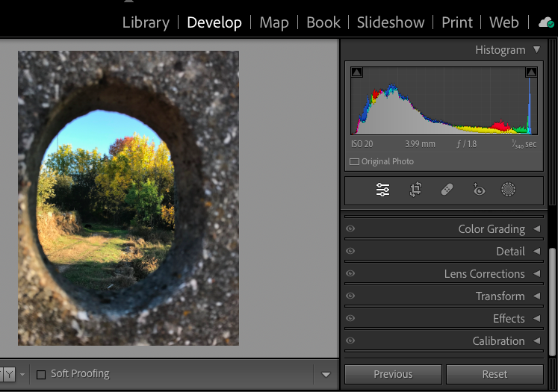Click the cloud sync status icon
This screenshot has width=558, height=392.
(547, 22)
